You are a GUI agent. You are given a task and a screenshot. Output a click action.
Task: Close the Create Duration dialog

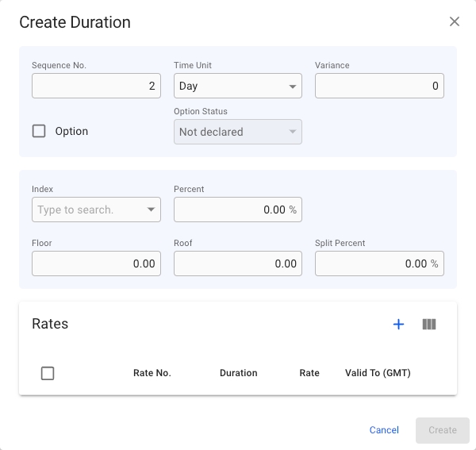[x=455, y=21]
